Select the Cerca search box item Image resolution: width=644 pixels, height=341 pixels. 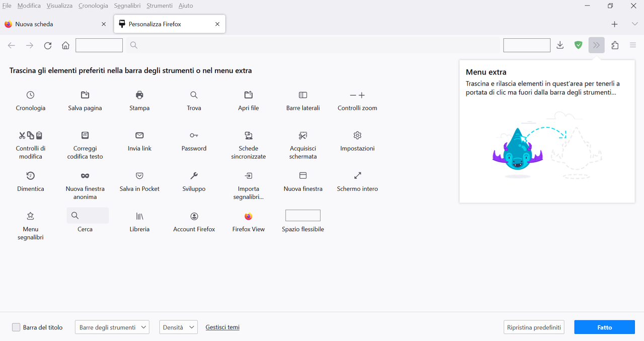88,216
